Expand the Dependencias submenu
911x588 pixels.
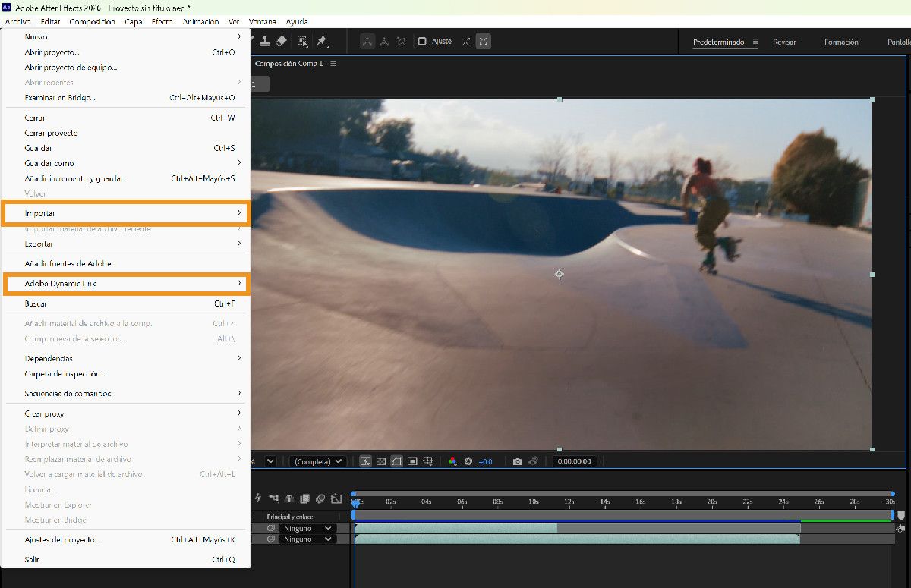(126, 358)
